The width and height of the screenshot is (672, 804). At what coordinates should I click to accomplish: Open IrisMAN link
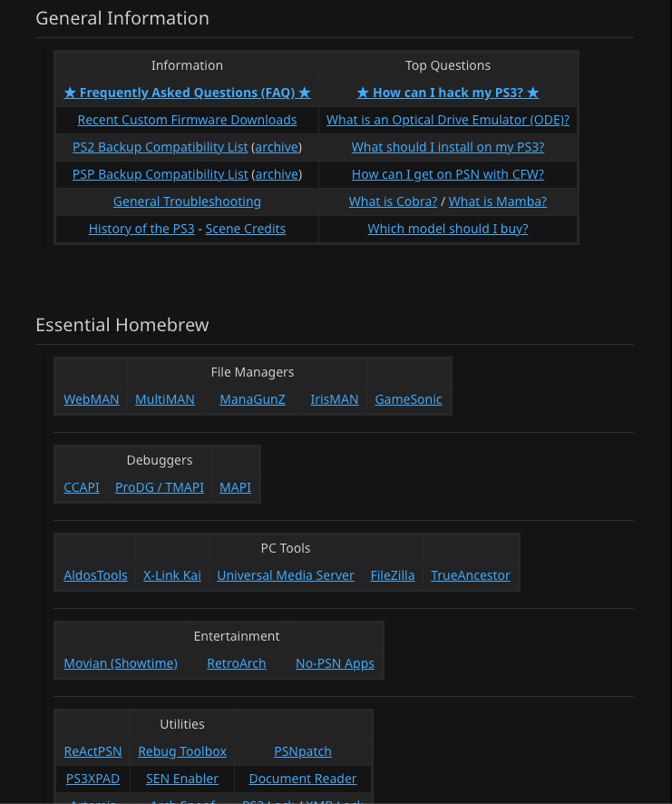335,399
